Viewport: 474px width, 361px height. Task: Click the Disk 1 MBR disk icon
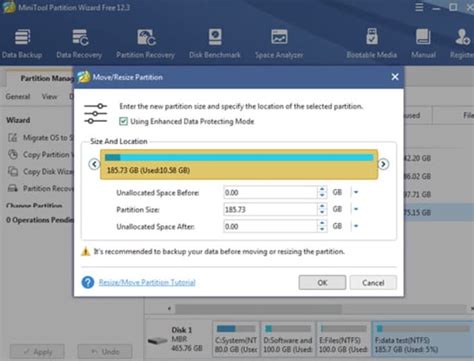pyautogui.click(x=158, y=341)
